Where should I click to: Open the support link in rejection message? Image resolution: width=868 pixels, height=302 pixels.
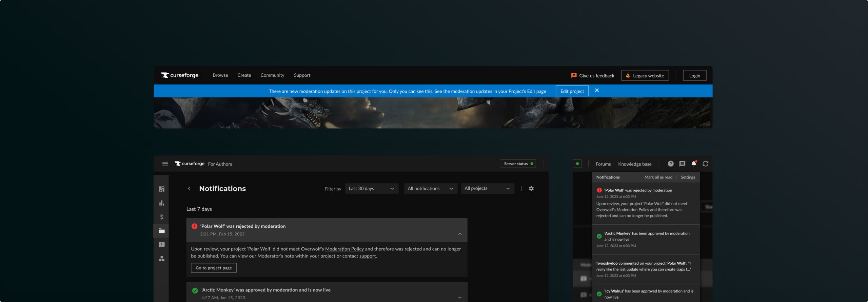click(368, 256)
